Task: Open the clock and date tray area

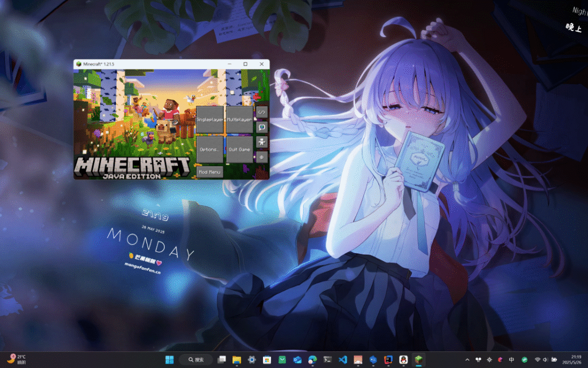Action: [571, 360]
